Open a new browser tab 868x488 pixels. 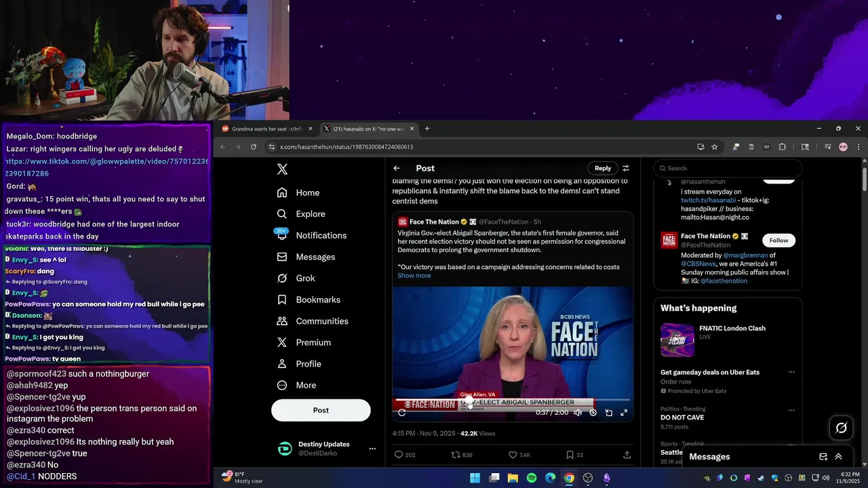pos(427,129)
